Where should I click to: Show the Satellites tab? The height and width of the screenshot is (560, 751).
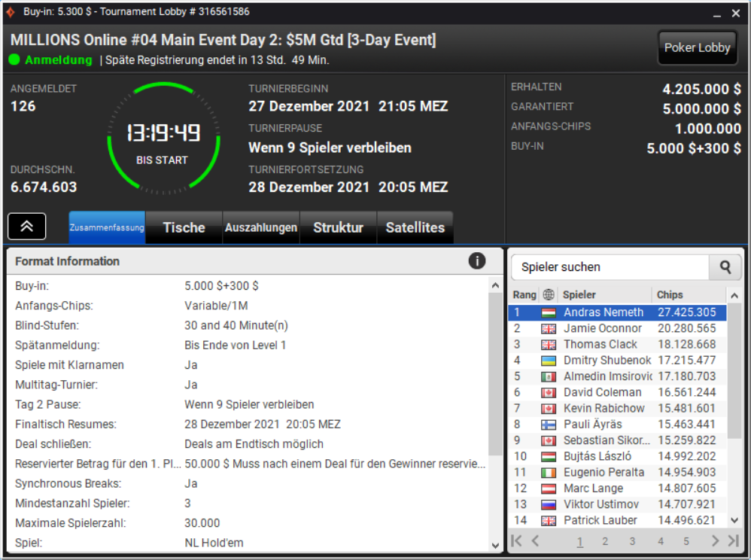pos(415,227)
